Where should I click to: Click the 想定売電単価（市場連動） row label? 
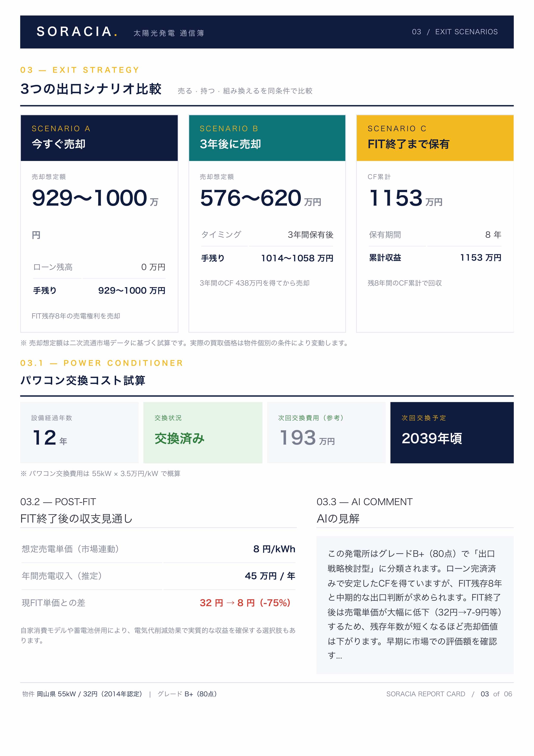point(70,549)
